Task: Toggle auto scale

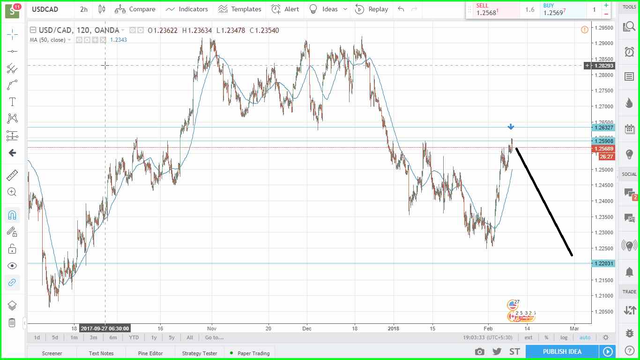Action: (x=584, y=338)
